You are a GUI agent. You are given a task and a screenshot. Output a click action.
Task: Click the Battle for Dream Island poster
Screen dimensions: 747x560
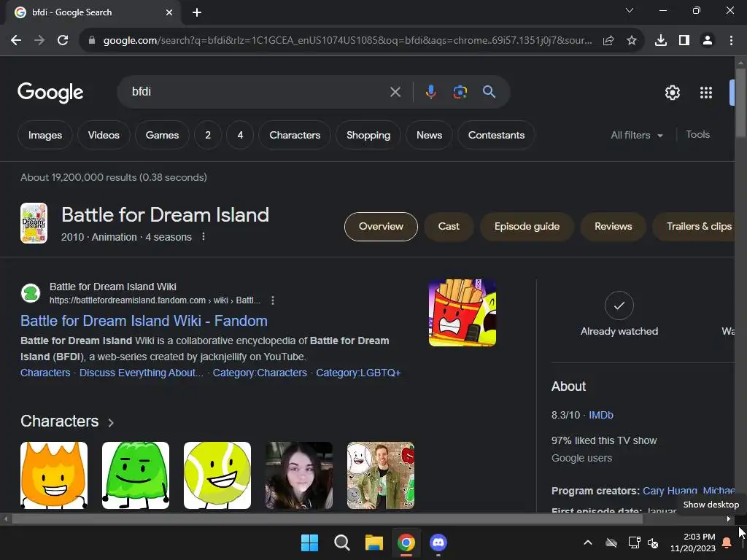coord(34,223)
